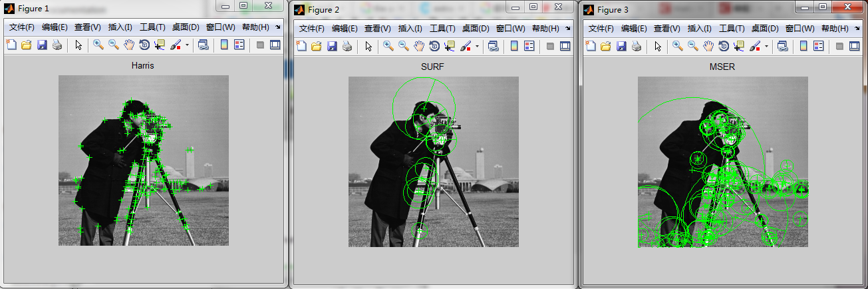Open 帮助(H) menu in Figure 1
Image resolution: width=868 pixels, height=289 pixels.
point(255,27)
